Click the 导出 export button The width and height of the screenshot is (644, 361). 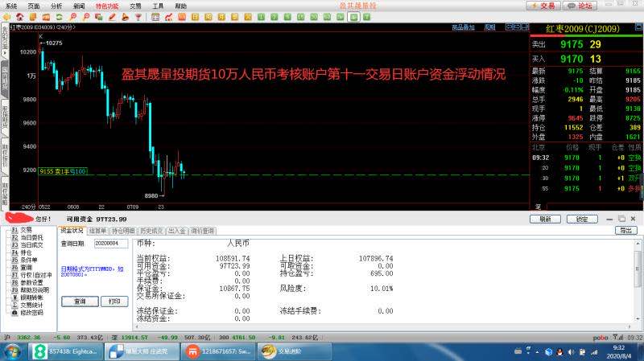626,231
